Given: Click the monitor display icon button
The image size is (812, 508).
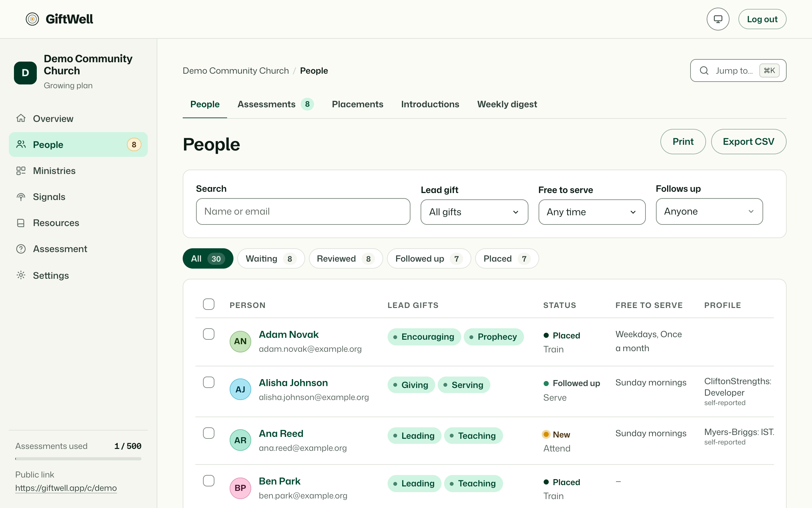Looking at the screenshot, I should [x=718, y=19].
